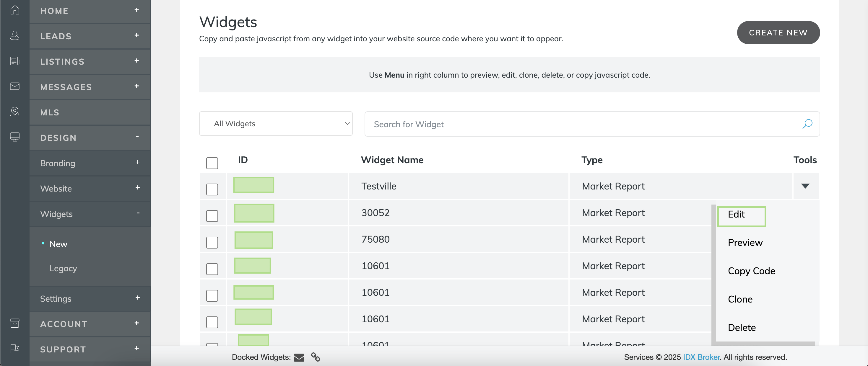This screenshot has height=366, width=868.
Task: Click the Home house icon in sidebar
Action: [x=14, y=10]
